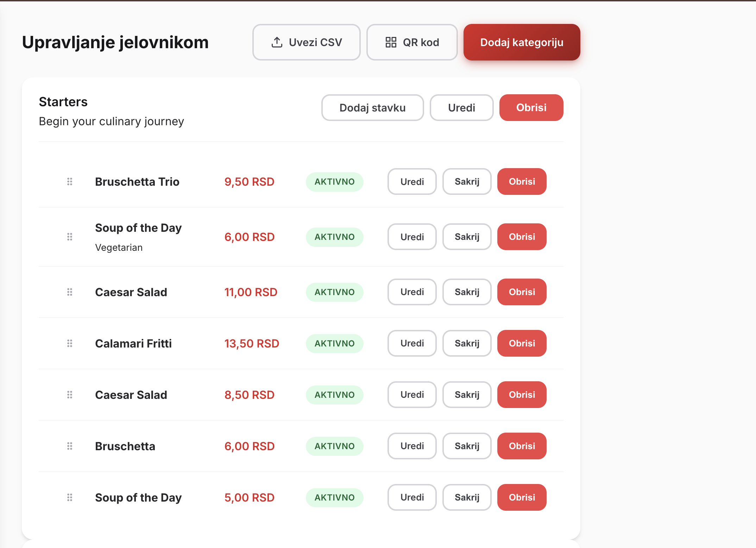Click the drag handle for 6,00 RSD Bruschetta

[x=70, y=446]
